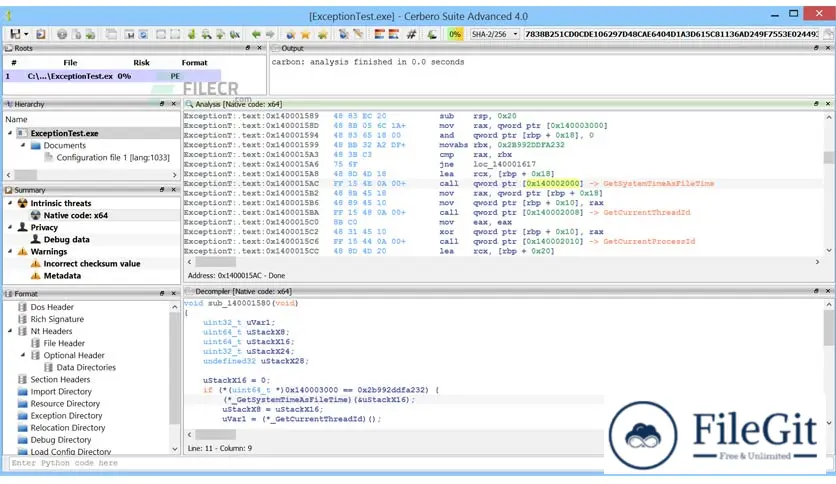Collapse the Privacy group
836x484 pixels.
point(10,227)
